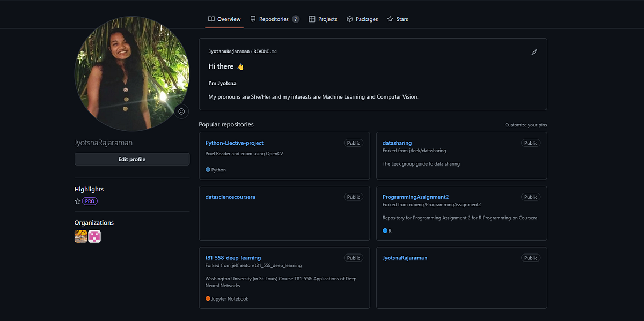Open the Customize your pins link

coord(526,124)
